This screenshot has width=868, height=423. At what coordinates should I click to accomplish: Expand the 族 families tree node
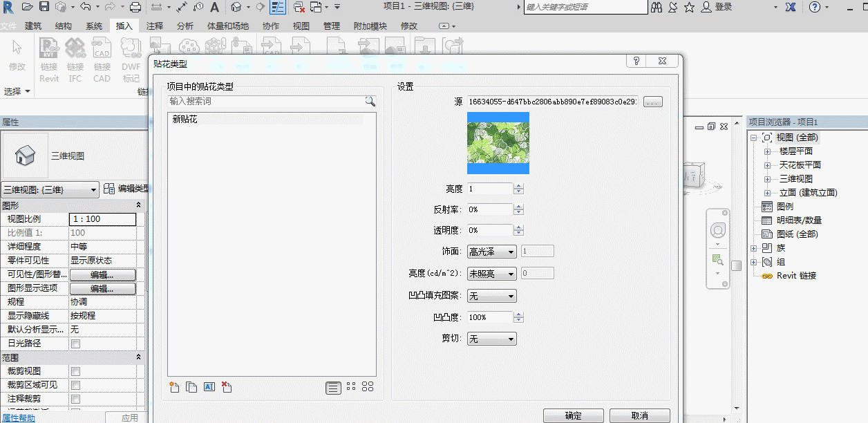coord(753,248)
